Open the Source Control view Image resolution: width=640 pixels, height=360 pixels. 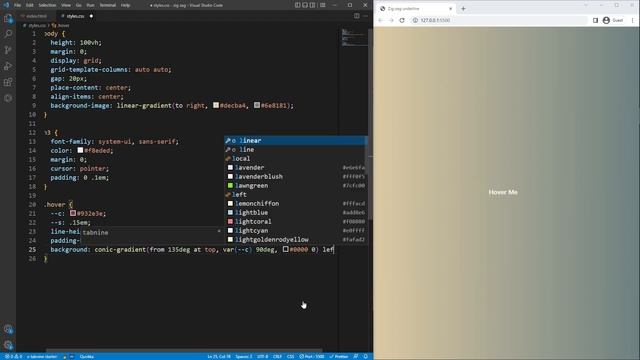tap(8, 50)
